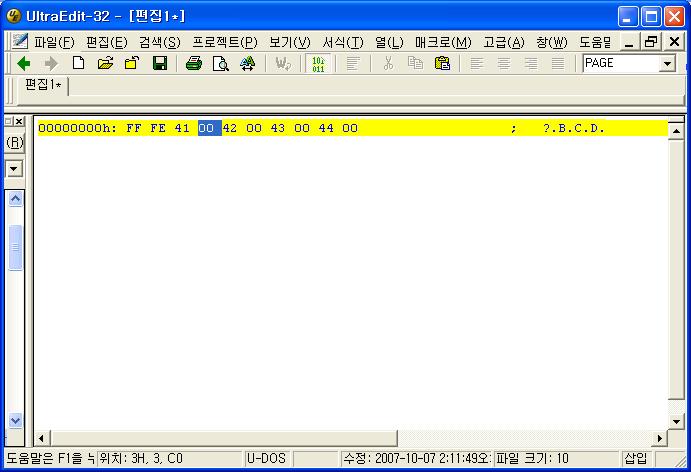The image size is (691, 472).
Task: Click the FE hex byte
Action: pyautogui.click(x=158, y=128)
